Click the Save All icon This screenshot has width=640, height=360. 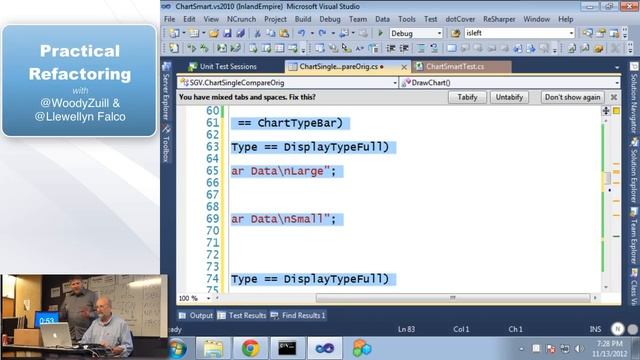[240, 33]
